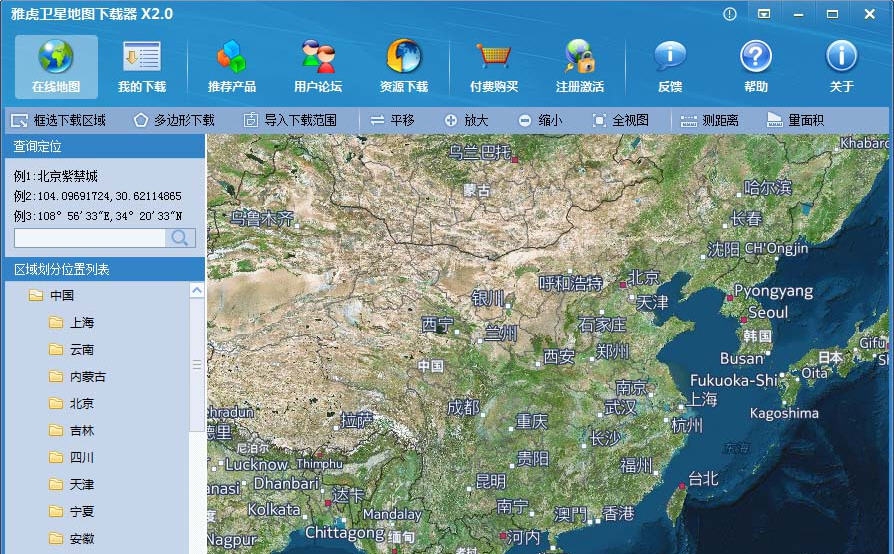Click 乌鲁木齐 label on the map
894x554 pixels.
[262, 218]
